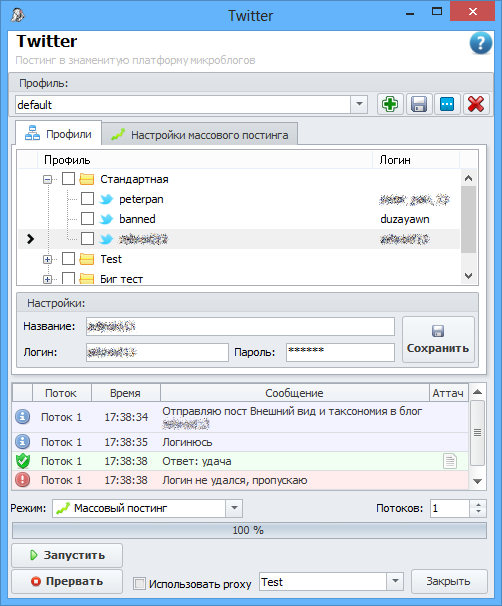
Task: Check the selected blurred profile checkbox
Action: coord(87,239)
